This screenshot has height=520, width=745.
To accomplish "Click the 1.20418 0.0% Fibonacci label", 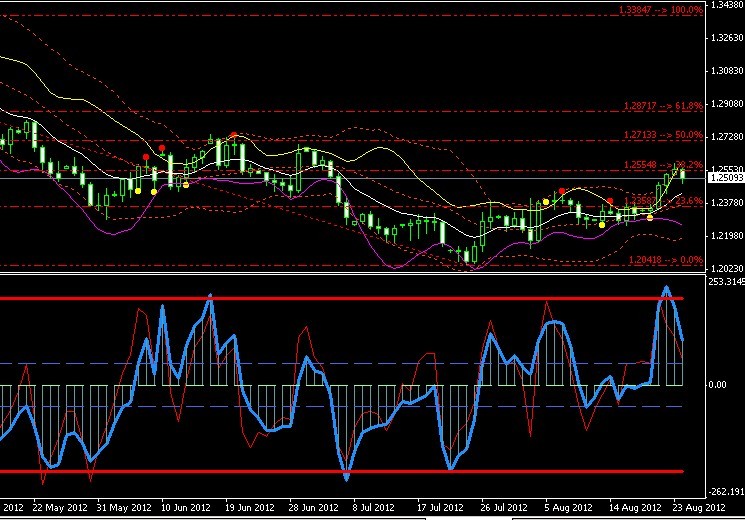I will coord(666,260).
